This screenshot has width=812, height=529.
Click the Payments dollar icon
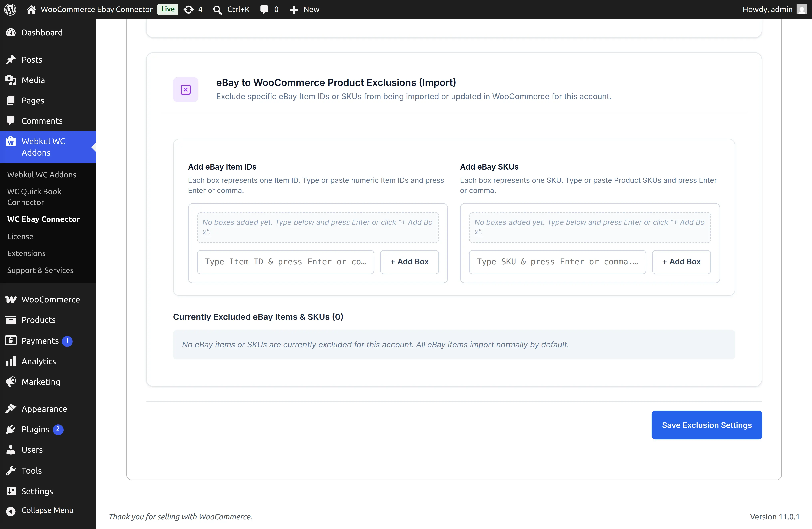click(11, 340)
